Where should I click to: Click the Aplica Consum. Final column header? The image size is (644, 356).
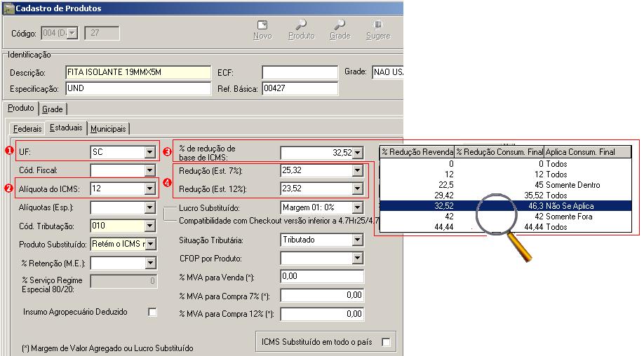click(x=587, y=152)
